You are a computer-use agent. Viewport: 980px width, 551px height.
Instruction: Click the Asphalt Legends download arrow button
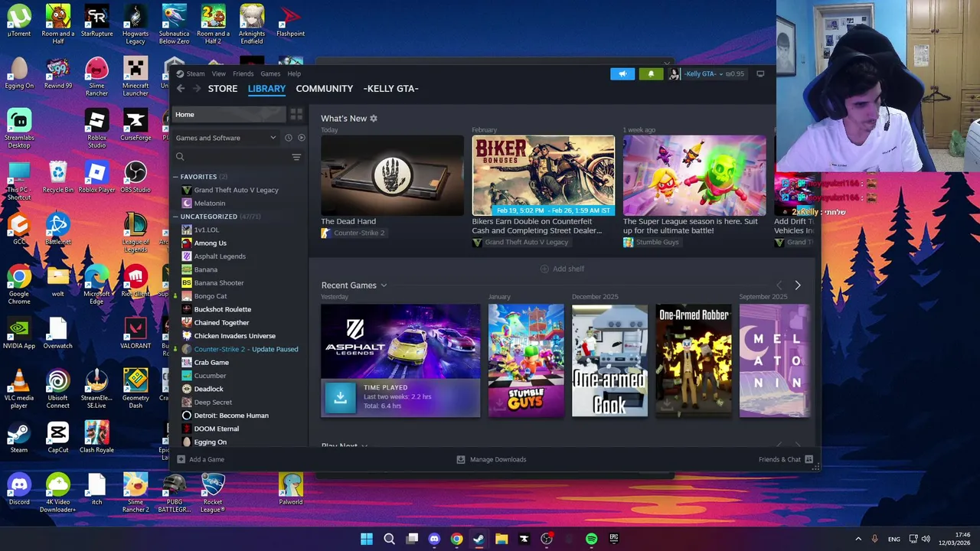(341, 397)
